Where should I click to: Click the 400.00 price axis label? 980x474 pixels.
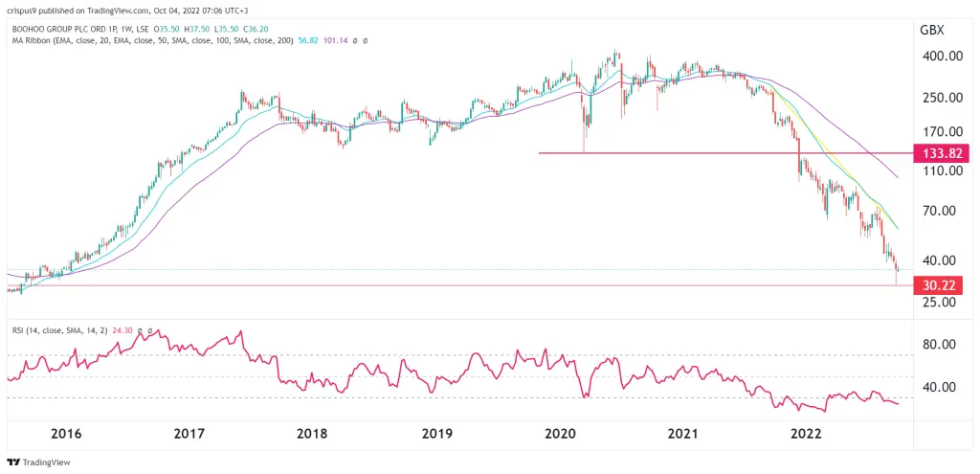(941, 56)
